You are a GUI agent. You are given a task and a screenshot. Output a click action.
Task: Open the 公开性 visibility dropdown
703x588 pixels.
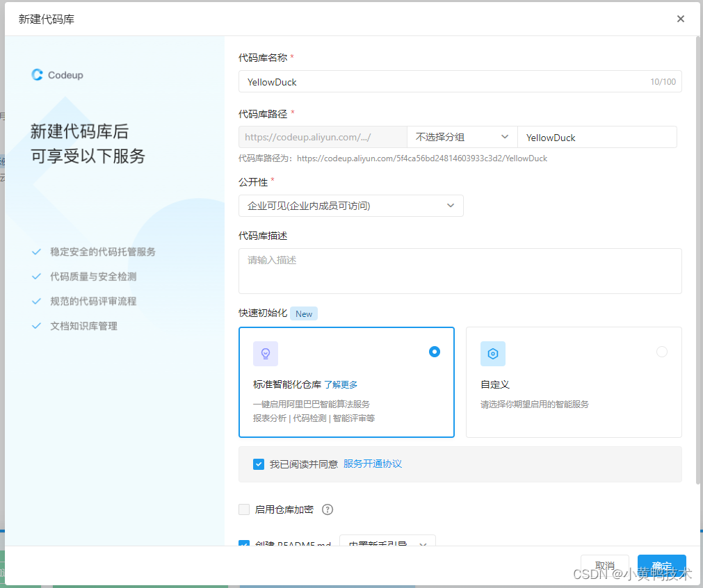tap(351, 206)
